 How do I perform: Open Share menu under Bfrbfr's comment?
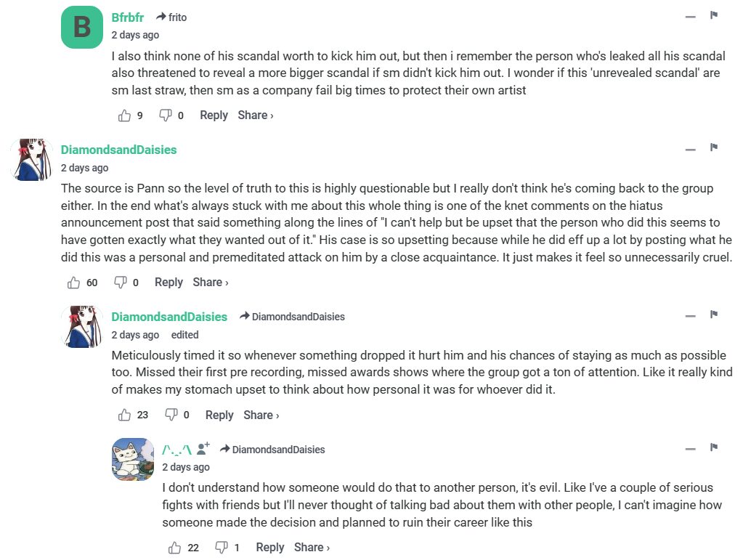[255, 115]
